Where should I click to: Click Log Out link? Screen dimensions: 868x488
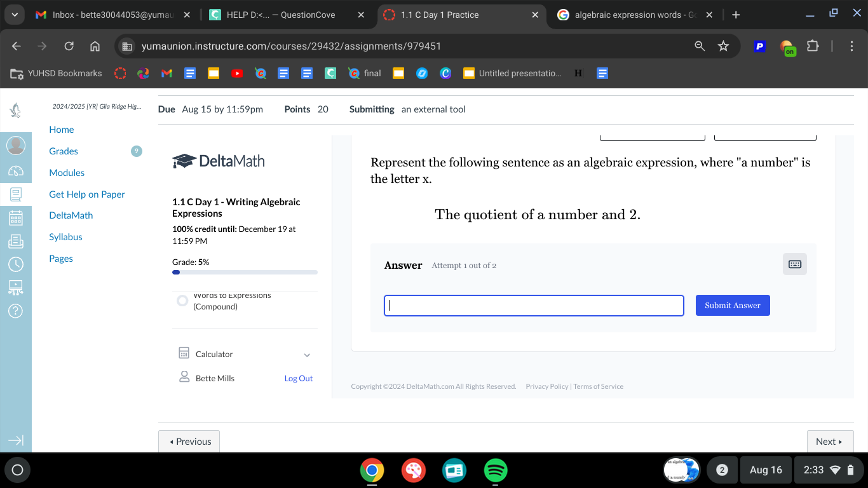pyautogui.click(x=299, y=378)
